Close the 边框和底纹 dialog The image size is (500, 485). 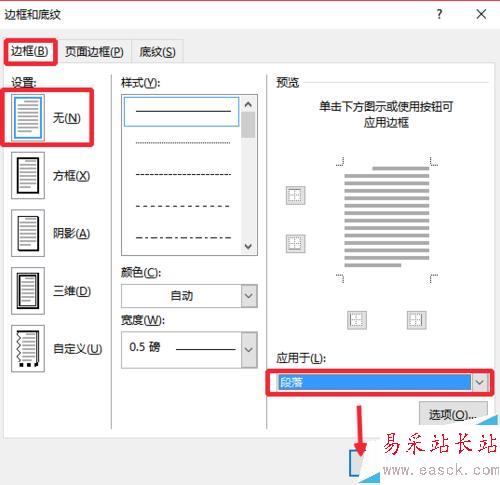pyautogui.click(x=481, y=14)
